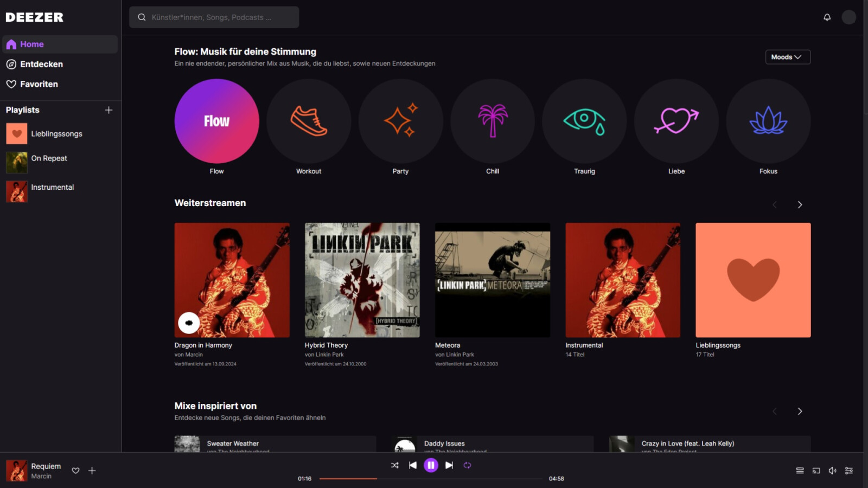
Task: Add Requiem to favorites with the heart
Action: (75, 471)
